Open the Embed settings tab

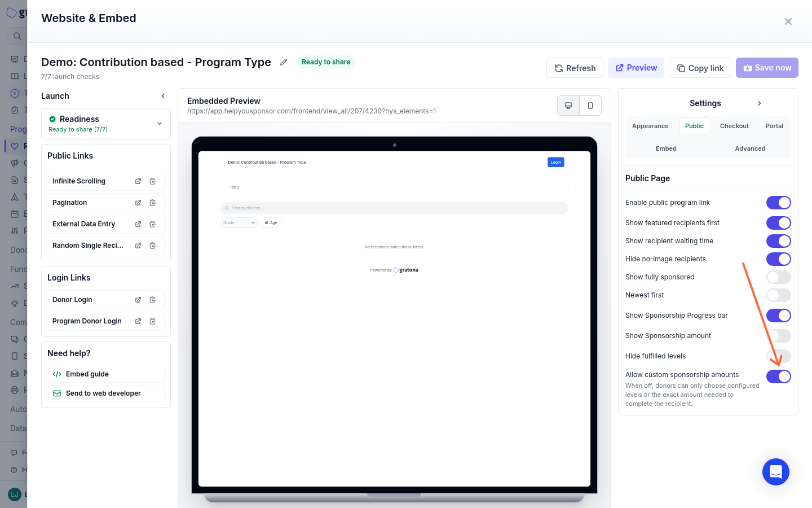[x=666, y=148]
